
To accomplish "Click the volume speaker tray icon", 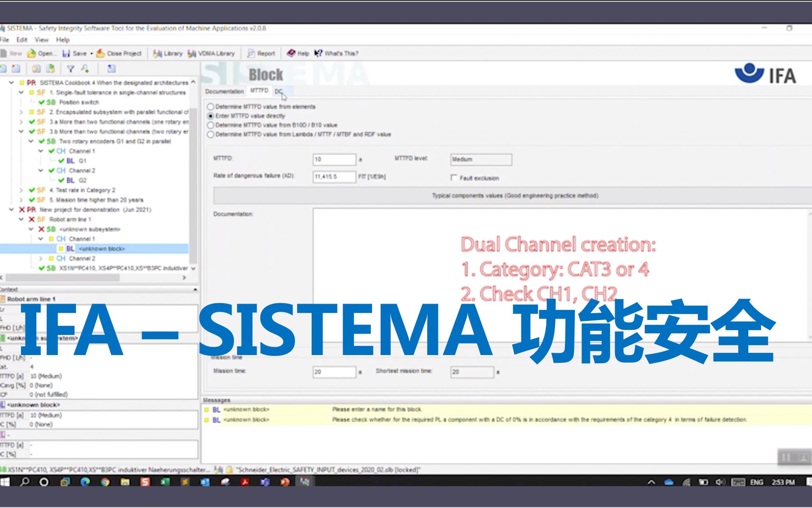I will (720, 482).
